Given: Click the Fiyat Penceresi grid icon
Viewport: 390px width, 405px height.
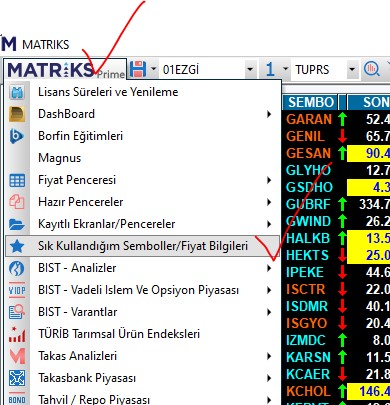Looking at the screenshot, I should click(17, 180).
